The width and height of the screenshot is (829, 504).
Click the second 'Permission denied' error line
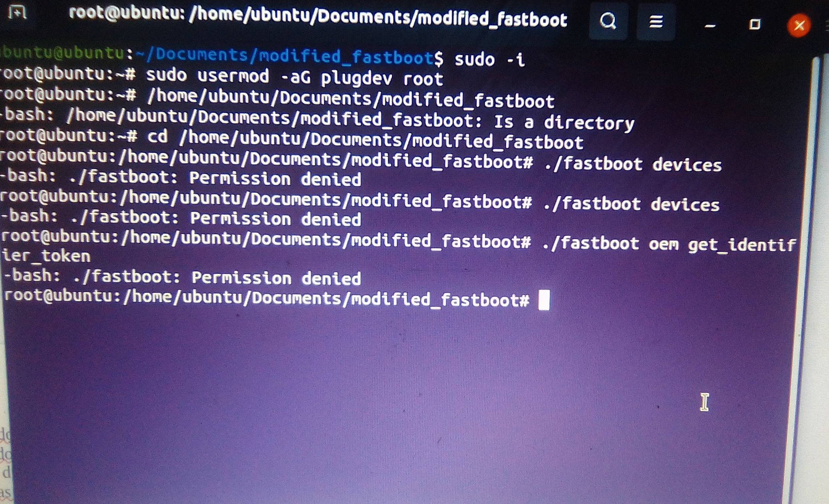pos(181,218)
